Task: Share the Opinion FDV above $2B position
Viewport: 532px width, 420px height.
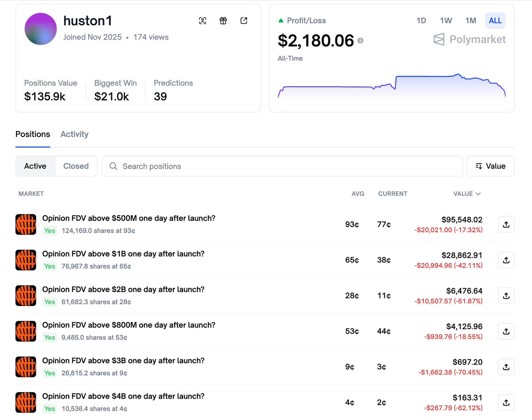Action: [x=506, y=296]
